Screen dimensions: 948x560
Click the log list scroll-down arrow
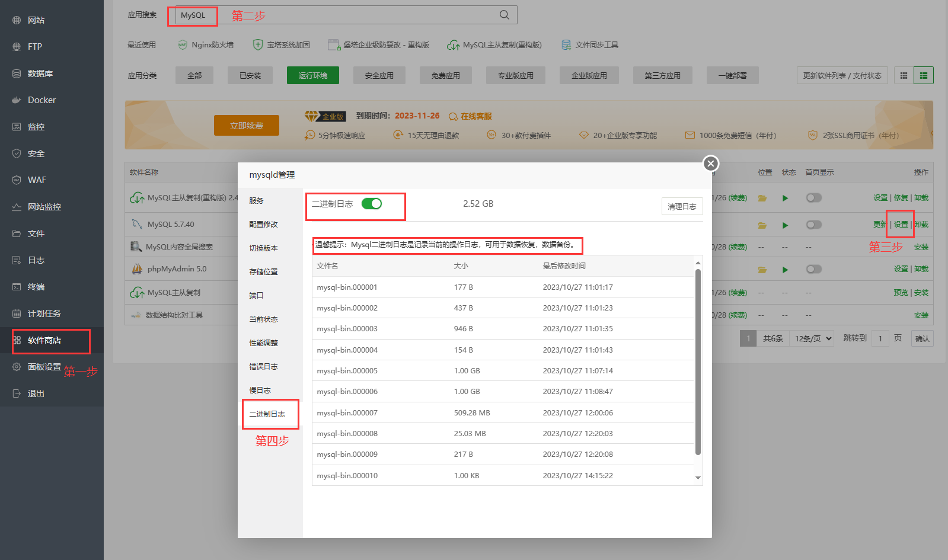coord(698,478)
